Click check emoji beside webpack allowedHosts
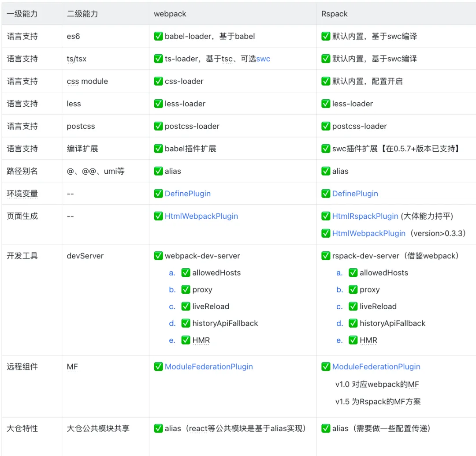 pos(186,273)
